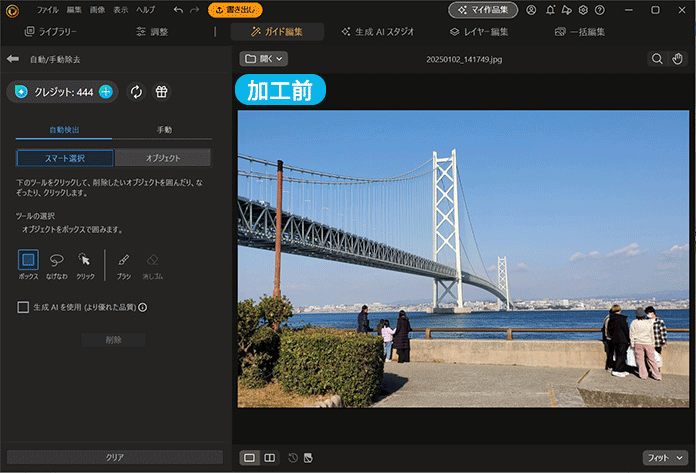Open the 開く folder dropdown
Screen dimensions: 696x473
pyautogui.click(x=264, y=59)
